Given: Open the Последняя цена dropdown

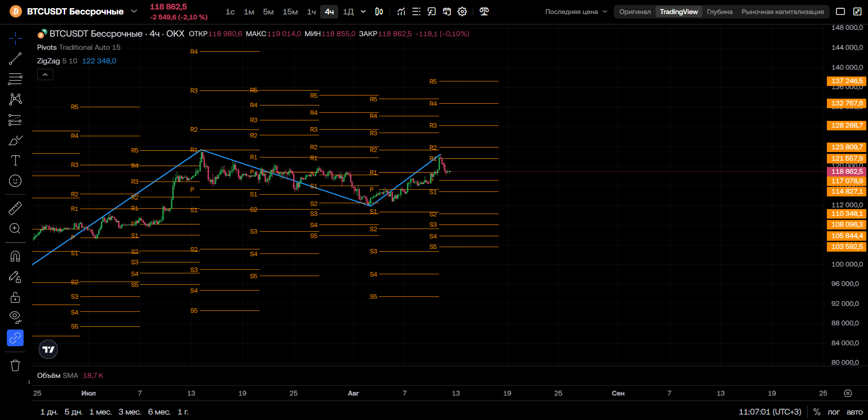Looking at the screenshot, I should [x=576, y=12].
